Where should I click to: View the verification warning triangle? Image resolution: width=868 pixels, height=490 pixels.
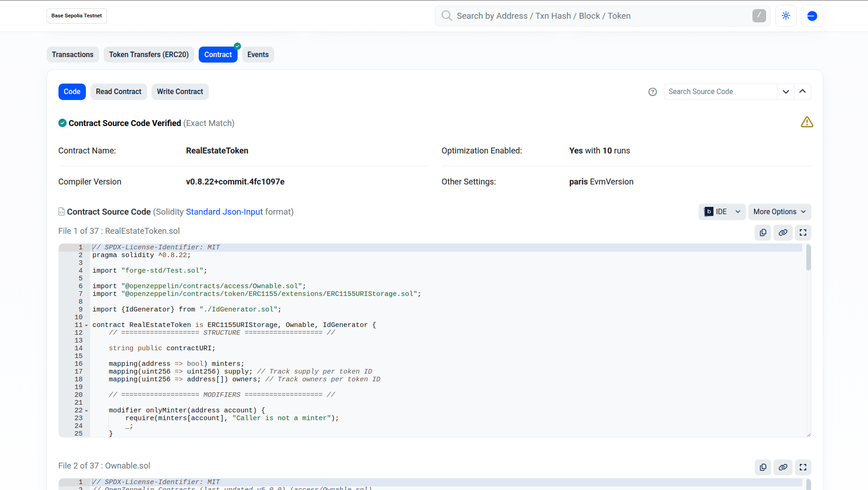click(807, 122)
